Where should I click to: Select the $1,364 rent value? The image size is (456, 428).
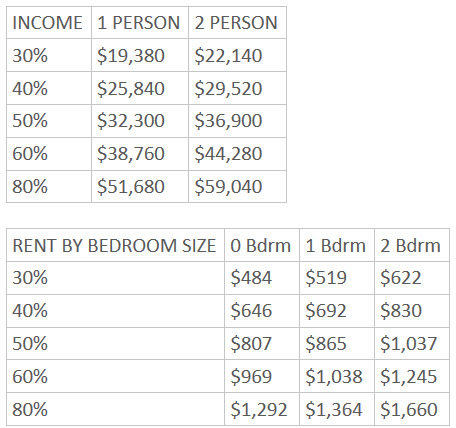pos(334,409)
